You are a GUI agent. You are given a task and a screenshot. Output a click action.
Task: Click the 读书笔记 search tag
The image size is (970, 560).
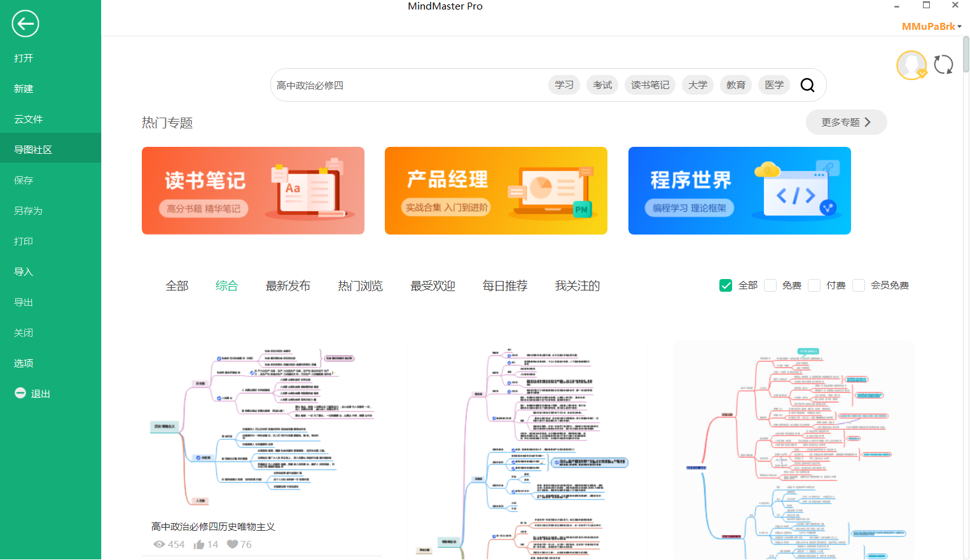(x=650, y=85)
